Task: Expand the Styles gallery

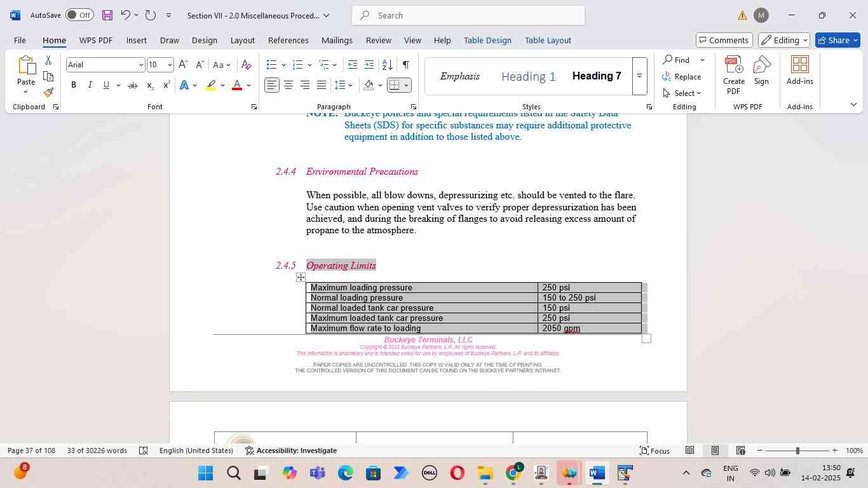Action: pos(639,76)
